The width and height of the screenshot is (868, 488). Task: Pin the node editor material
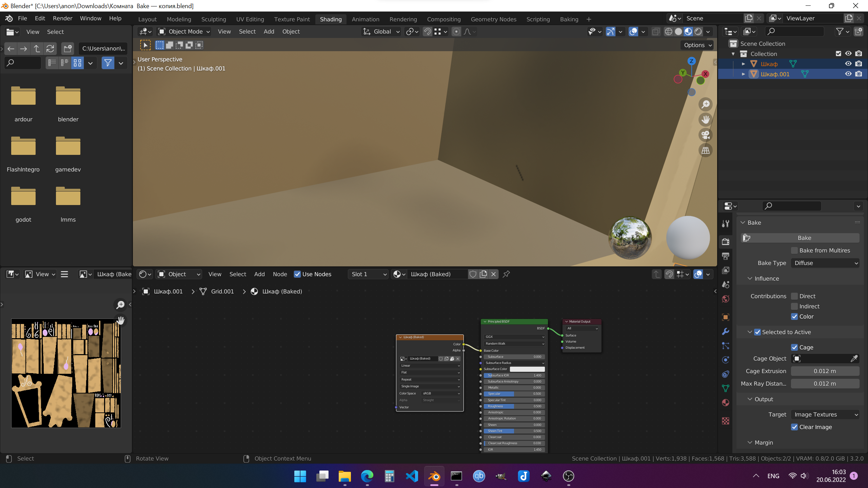[x=506, y=274]
